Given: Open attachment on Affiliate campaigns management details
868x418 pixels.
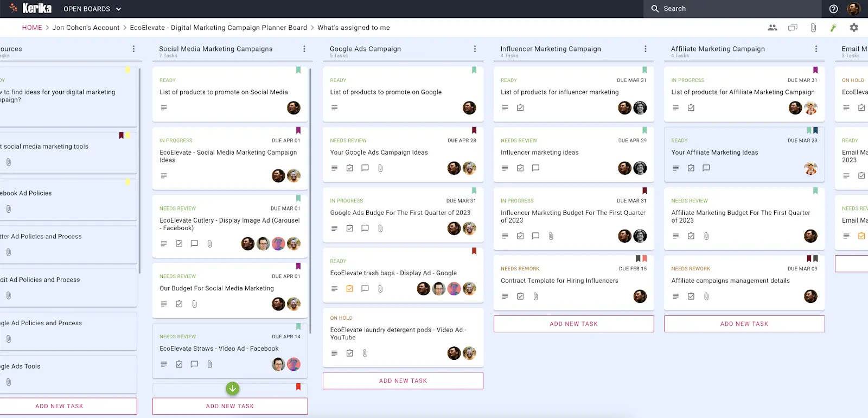Looking at the screenshot, I should pos(706,296).
